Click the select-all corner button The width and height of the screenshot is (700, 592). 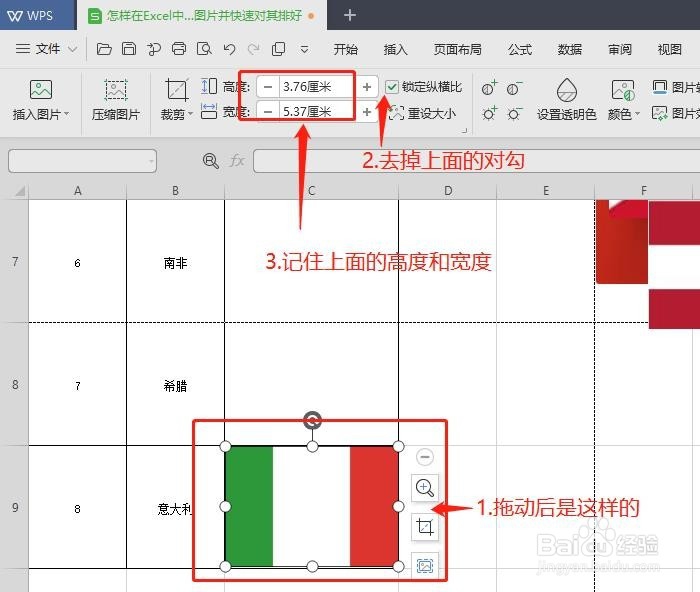pos(19,191)
